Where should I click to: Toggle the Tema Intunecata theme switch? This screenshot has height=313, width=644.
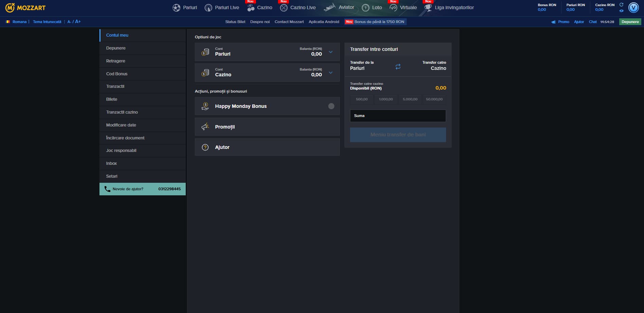point(47,22)
